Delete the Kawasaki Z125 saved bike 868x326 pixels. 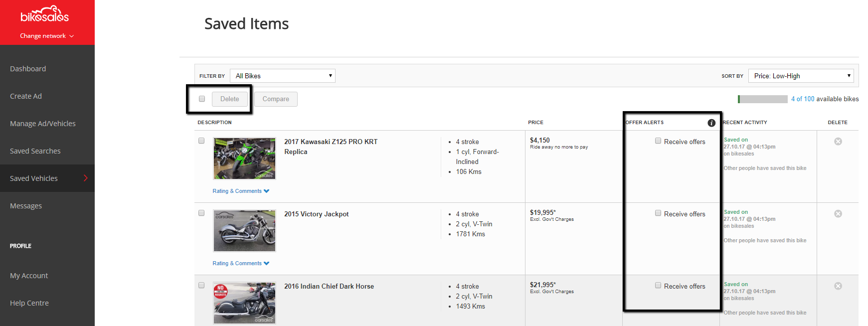coord(838,142)
